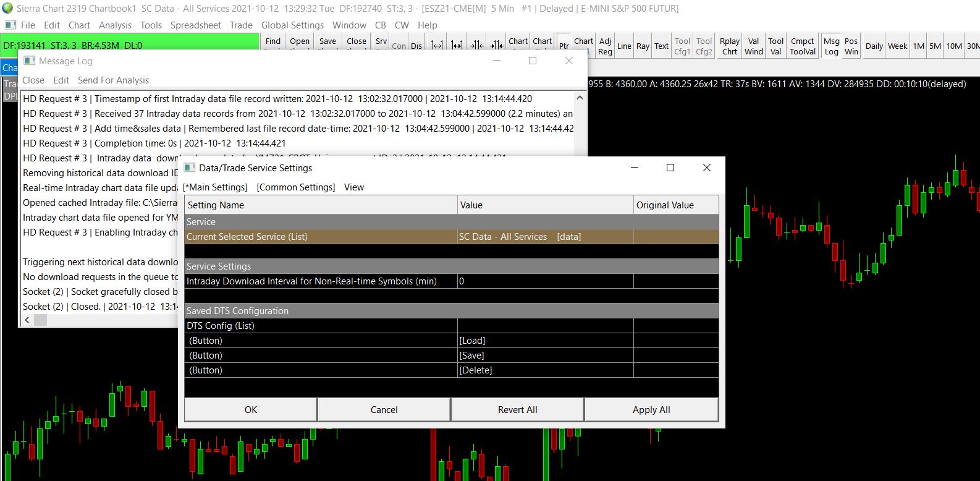Open the Analysis menu

pyautogui.click(x=115, y=25)
